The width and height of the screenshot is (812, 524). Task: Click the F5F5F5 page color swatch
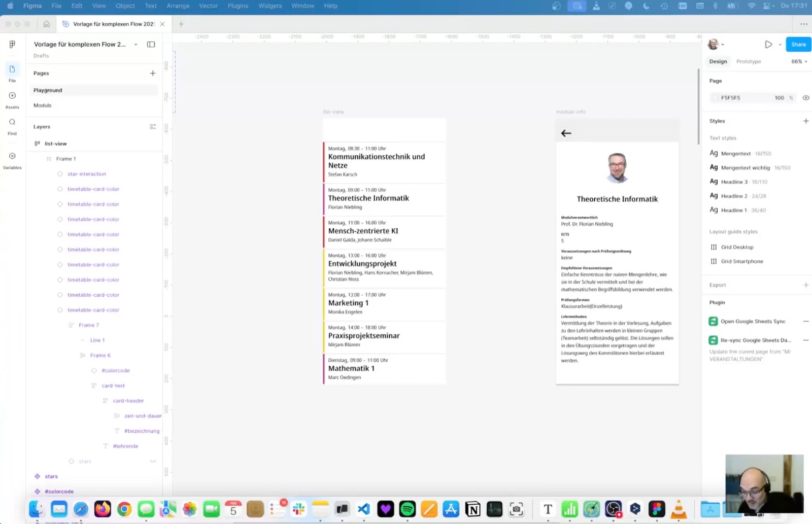tap(715, 98)
